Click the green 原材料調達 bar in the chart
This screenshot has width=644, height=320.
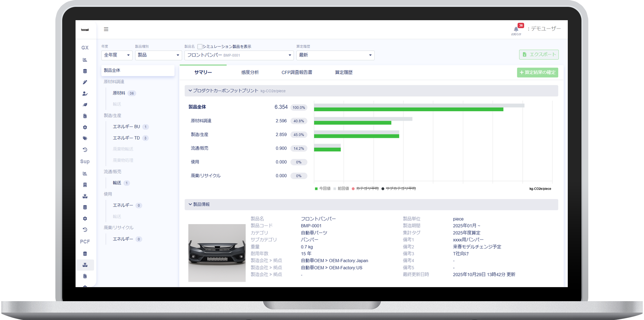click(352, 123)
